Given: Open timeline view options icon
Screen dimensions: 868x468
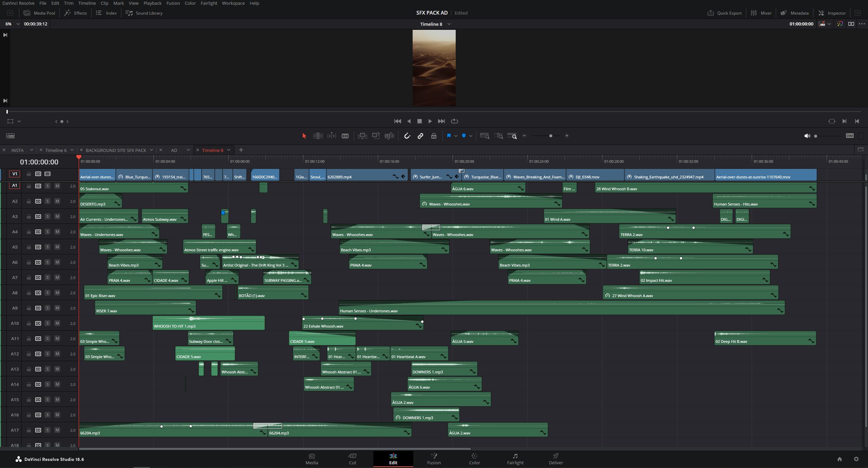Looking at the screenshot, I should (x=10, y=136).
